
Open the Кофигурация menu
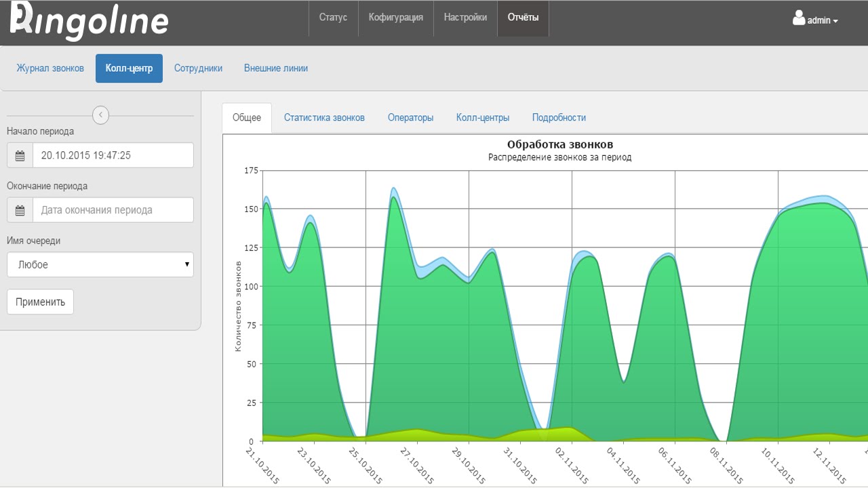coord(396,18)
